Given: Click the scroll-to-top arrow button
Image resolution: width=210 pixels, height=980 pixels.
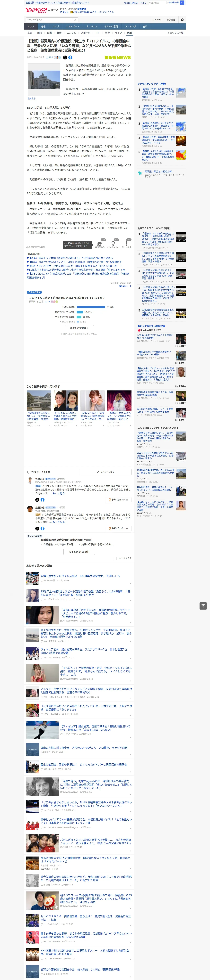Looking at the screenshot, I should tap(203, 606).
